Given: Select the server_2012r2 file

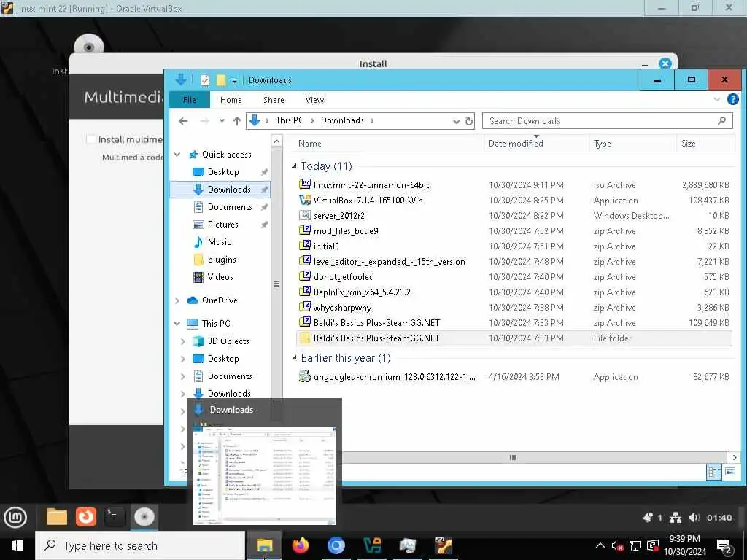Looking at the screenshot, I should point(514,215).
